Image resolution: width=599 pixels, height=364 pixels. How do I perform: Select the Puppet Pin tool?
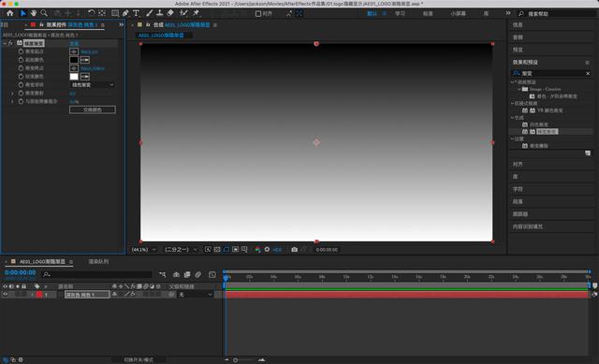click(197, 13)
